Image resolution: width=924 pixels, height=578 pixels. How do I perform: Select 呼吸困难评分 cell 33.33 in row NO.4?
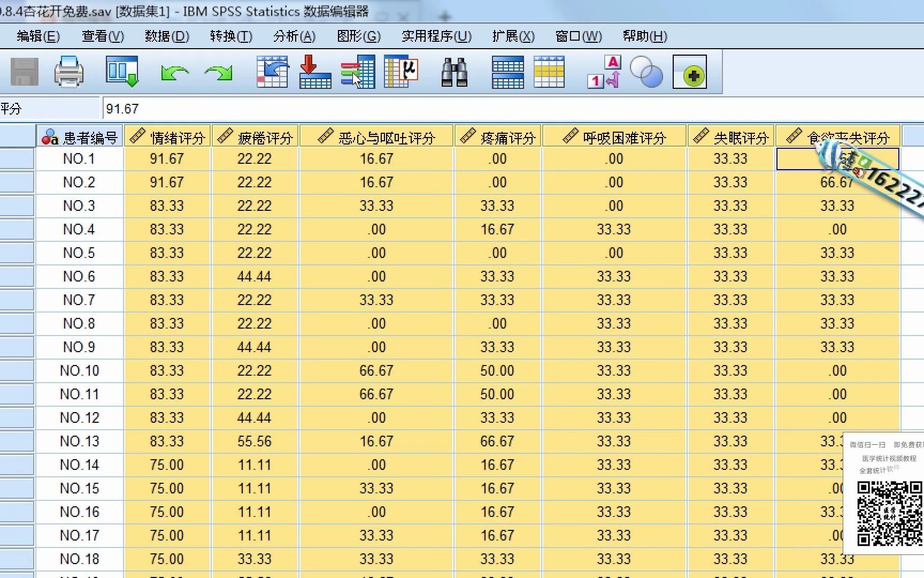click(x=614, y=230)
